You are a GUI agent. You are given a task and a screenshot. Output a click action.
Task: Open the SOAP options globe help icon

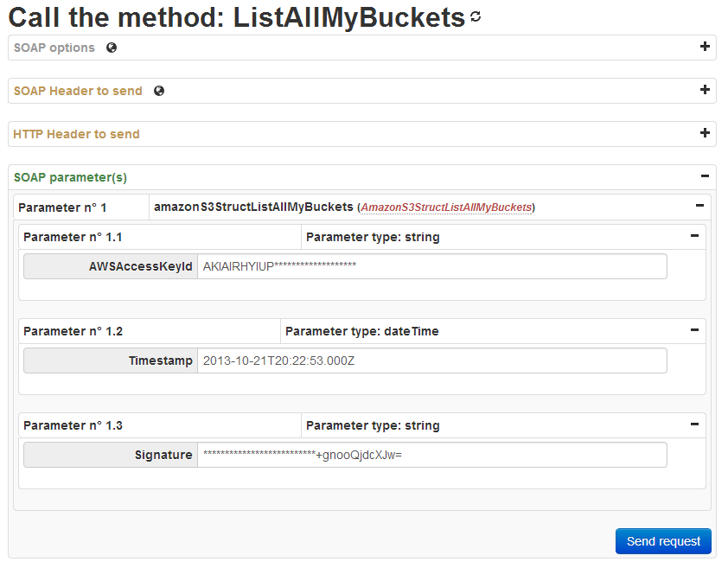tap(112, 48)
